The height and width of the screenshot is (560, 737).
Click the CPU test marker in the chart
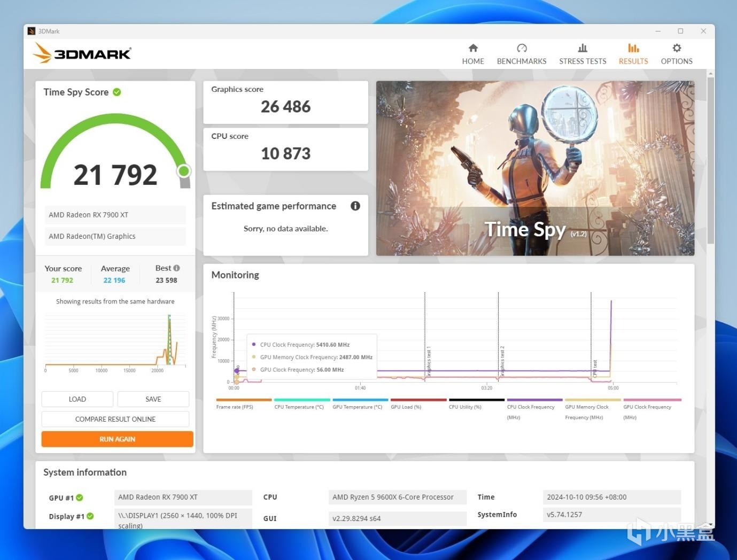(x=595, y=369)
